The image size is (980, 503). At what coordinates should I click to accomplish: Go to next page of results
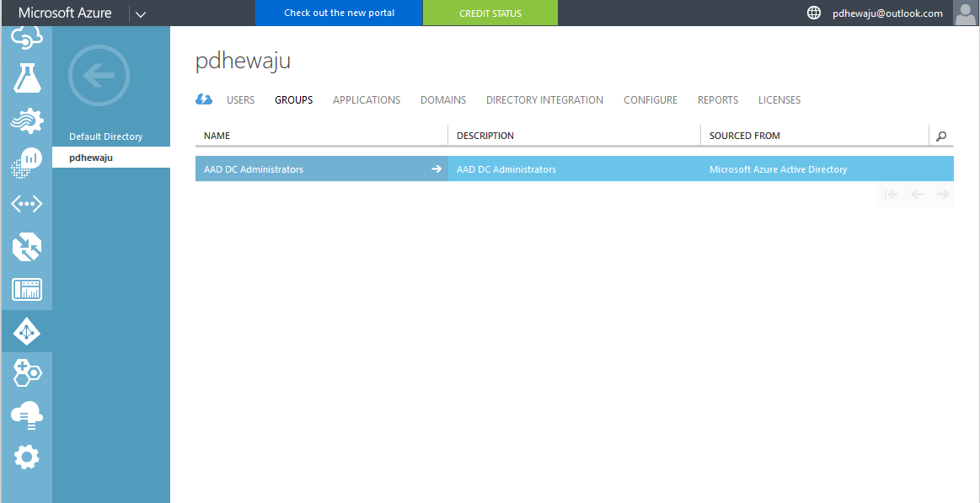(942, 195)
